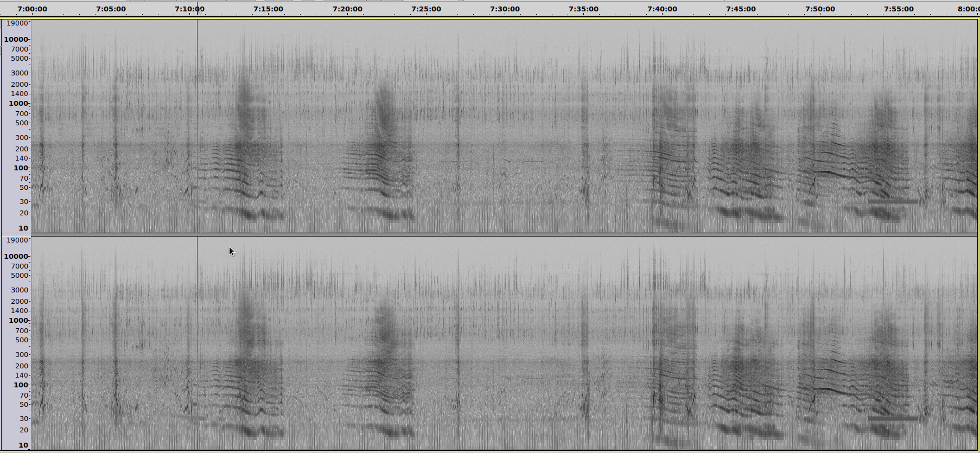Click the 3000 Hz label on the lower channel scale
980x453 pixels.
(19, 290)
